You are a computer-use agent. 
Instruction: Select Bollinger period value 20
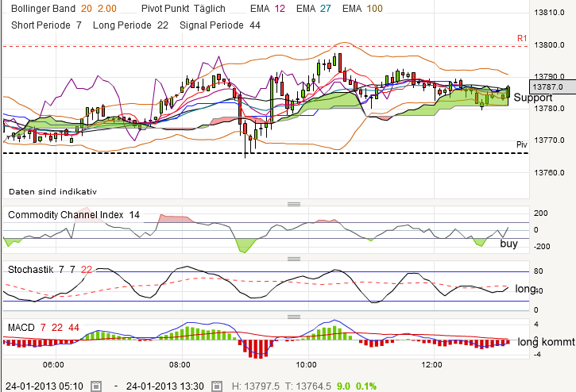click(87, 9)
